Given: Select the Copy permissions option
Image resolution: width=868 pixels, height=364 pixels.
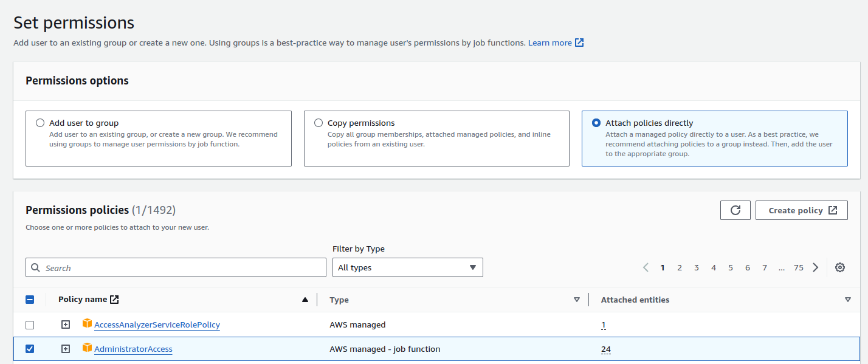Looking at the screenshot, I should click(319, 122).
